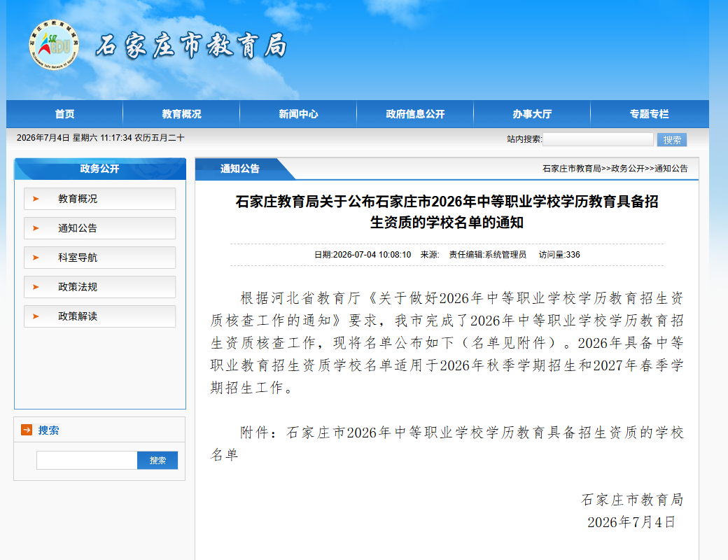Screen dimensions: 728x560
Task: Click the blue 搜索 button in the sidebar panel
Action: click(157, 460)
